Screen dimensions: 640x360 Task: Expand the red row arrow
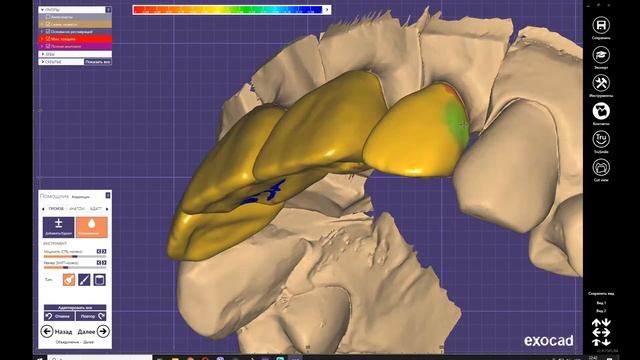[42, 39]
